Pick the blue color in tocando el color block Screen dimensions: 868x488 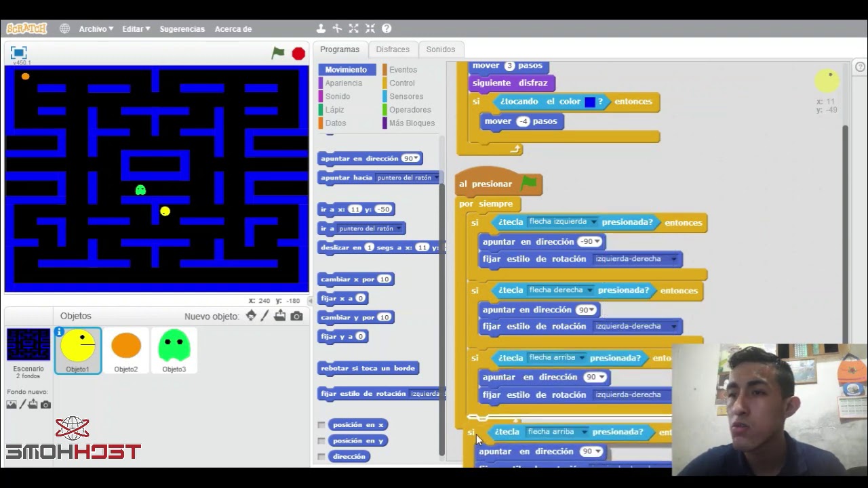click(590, 102)
